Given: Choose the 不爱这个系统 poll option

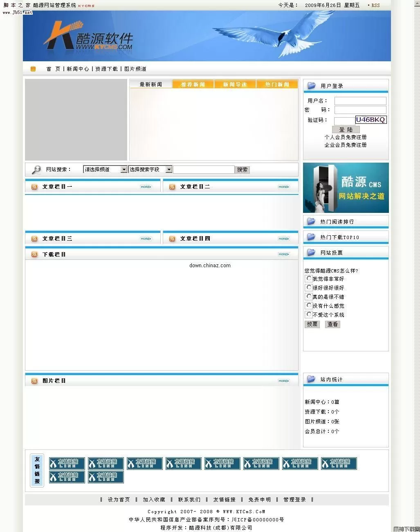Looking at the screenshot, I should (308, 314).
